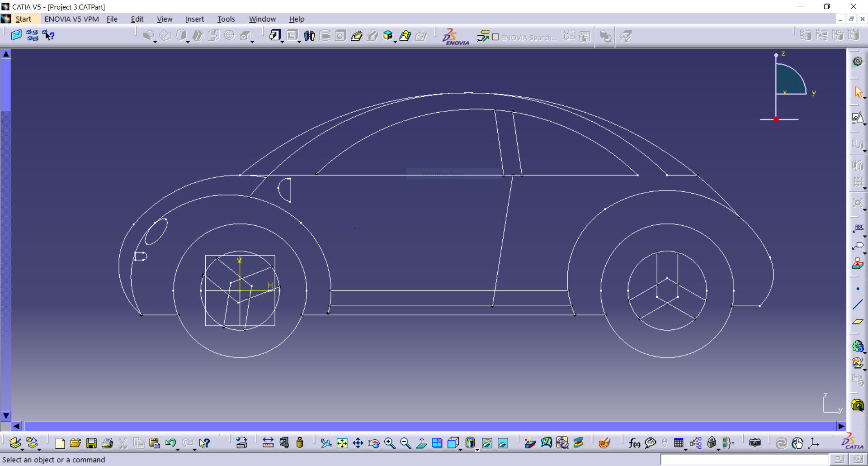Viewport: 868px width, 466px height.
Task: Select the Pan tool
Action: click(x=358, y=443)
